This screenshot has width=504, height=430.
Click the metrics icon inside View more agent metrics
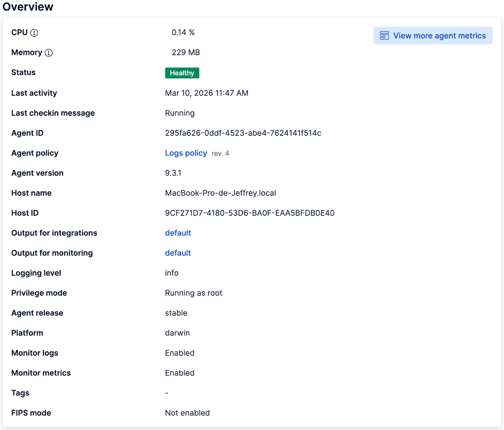[x=384, y=36]
